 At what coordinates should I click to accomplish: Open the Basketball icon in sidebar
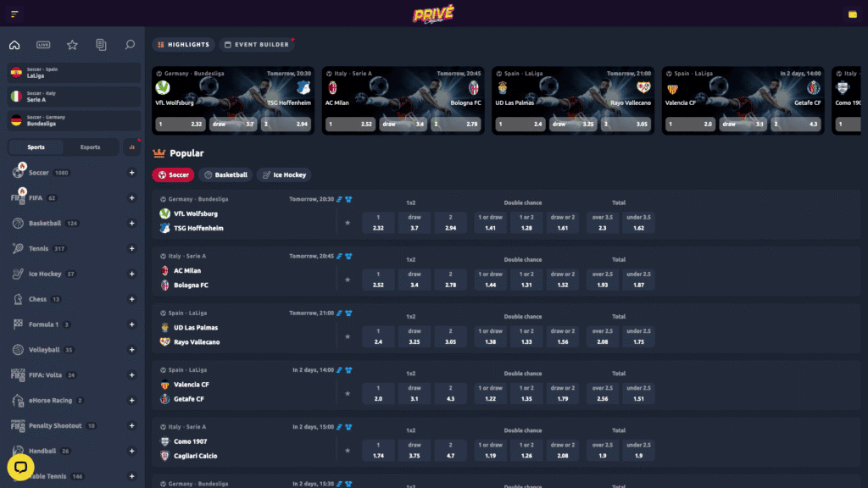point(18,223)
